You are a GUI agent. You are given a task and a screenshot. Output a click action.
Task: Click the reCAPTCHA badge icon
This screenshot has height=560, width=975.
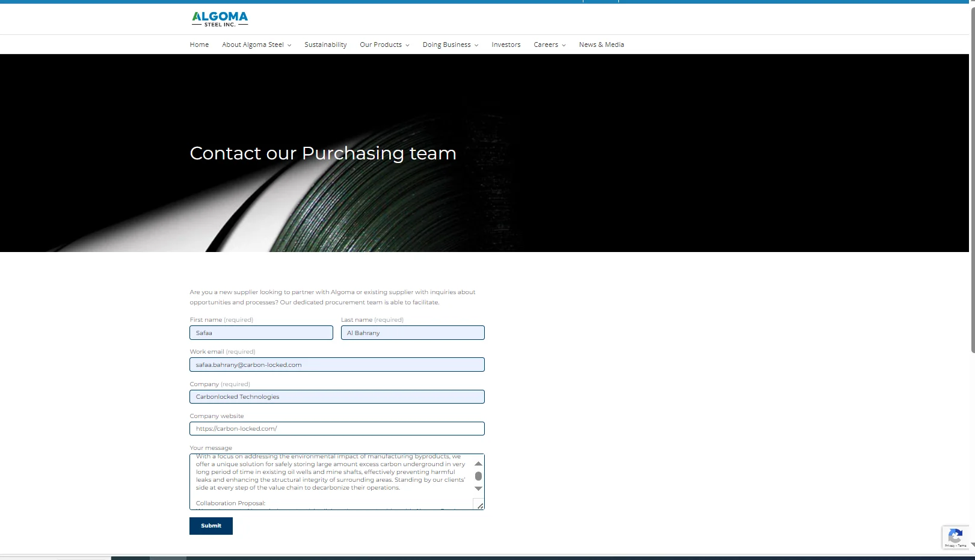(955, 537)
